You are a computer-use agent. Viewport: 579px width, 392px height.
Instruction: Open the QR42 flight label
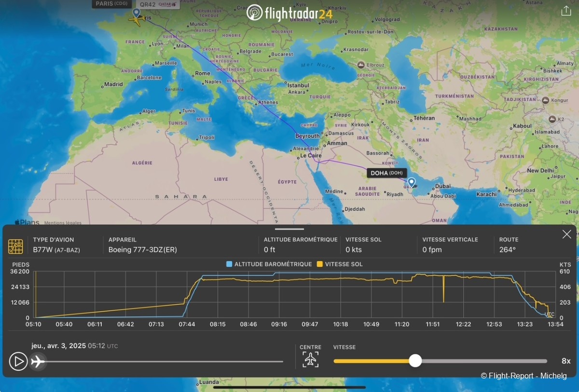pos(158,4)
